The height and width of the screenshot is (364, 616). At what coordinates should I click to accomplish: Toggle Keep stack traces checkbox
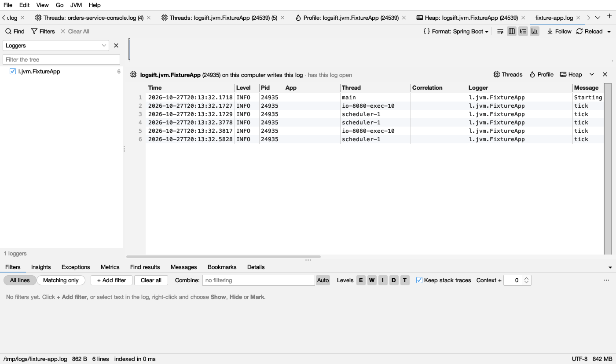pos(419,280)
